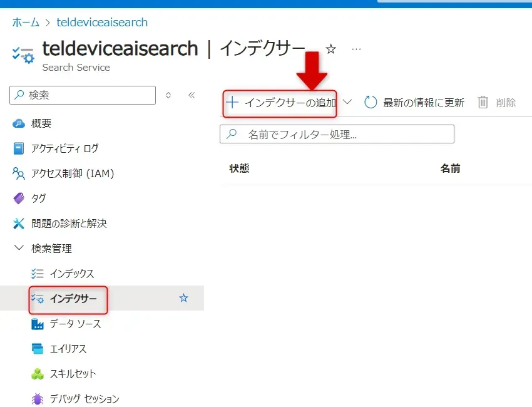The height and width of the screenshot is (407, 532).
Task: Click the スキルセット green cubes icon
Action: click(x=38, y=374)
